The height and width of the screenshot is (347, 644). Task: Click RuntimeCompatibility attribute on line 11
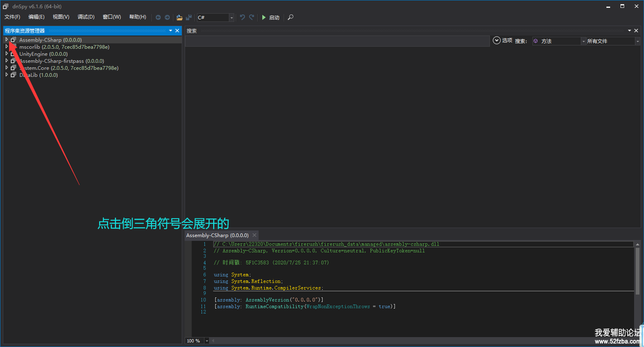click(274, 307)
